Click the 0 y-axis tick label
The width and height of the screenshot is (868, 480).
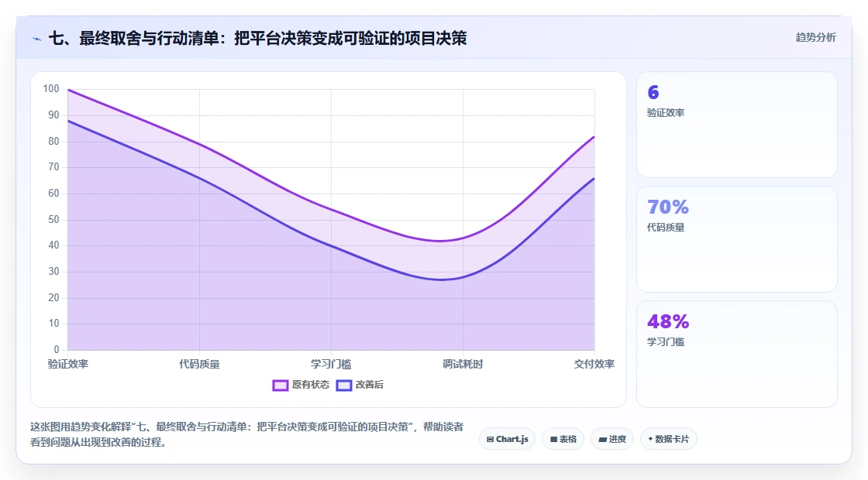click(x=57, y=349)
